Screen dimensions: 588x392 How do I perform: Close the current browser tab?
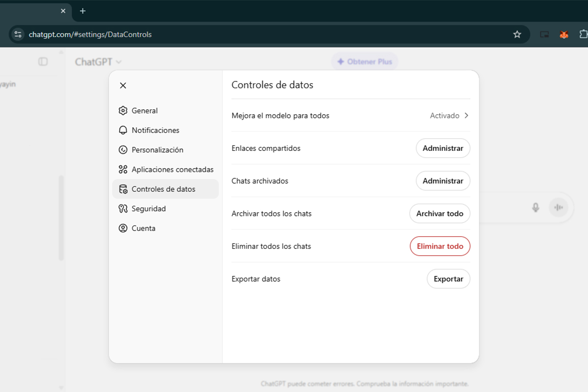point(63,11)
